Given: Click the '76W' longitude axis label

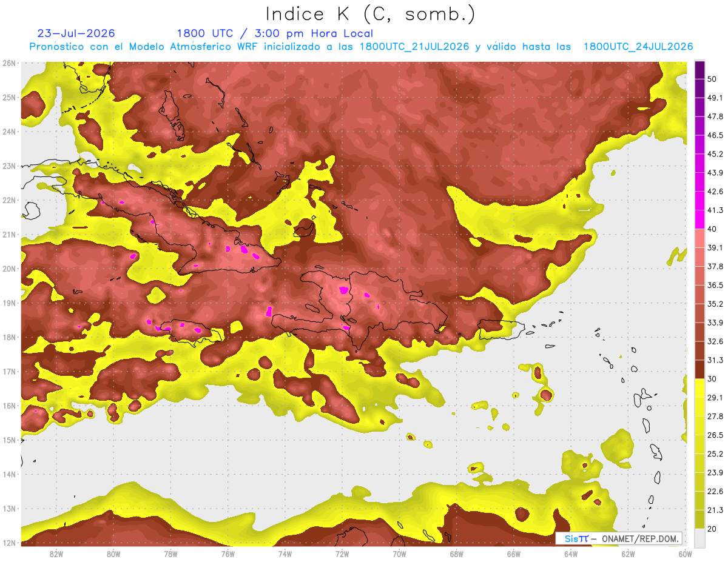Looking at the screenshot, I should tap(227, 554).
